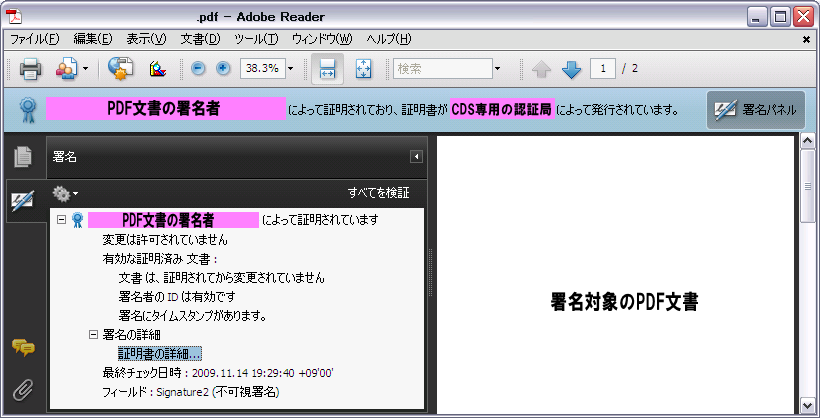
Task: Select the Signatures panel icon in sidebar
Action: click(x=22, y=200)
